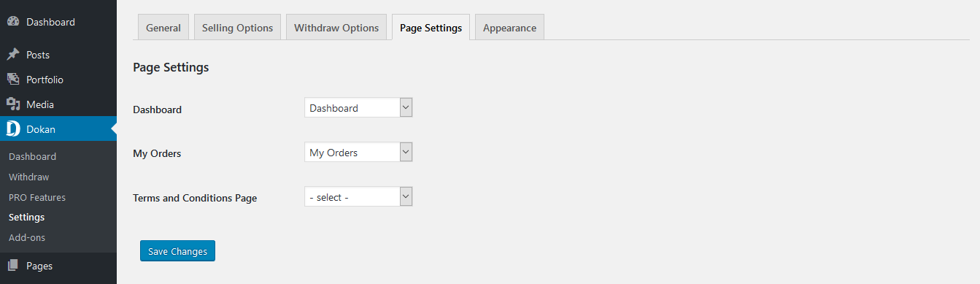
Task: Click the Pages icon in sidebar
Action: pyautogui.click(x=13, y=266)
